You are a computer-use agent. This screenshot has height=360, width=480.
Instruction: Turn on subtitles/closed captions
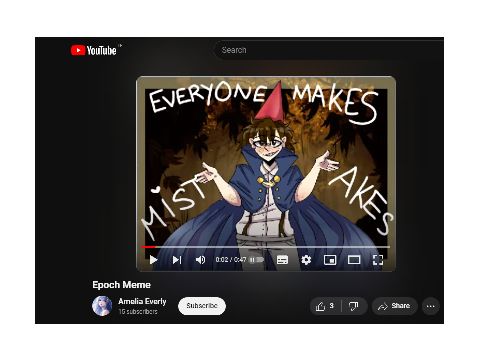tap(282, 260)
